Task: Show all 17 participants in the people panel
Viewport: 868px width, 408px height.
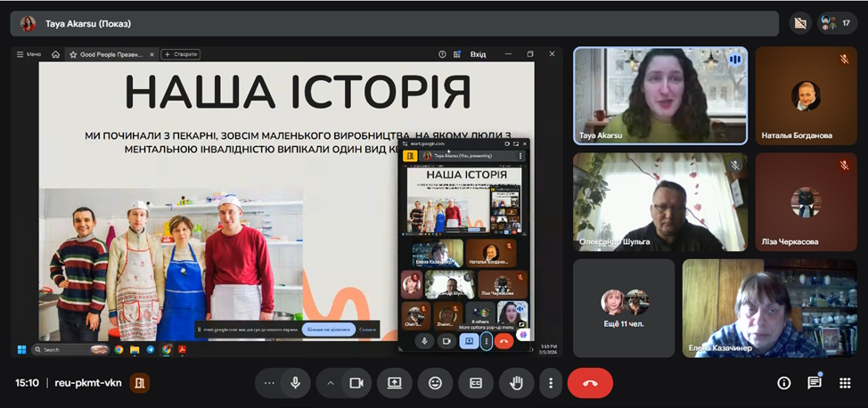Action: click(x=837, y=23)
